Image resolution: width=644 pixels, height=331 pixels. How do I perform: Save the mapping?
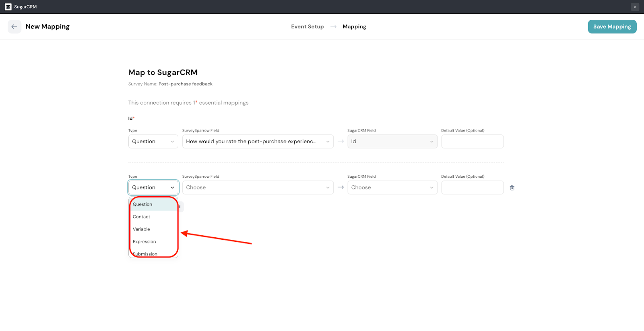pyautogui.click(x=612, y=27)
